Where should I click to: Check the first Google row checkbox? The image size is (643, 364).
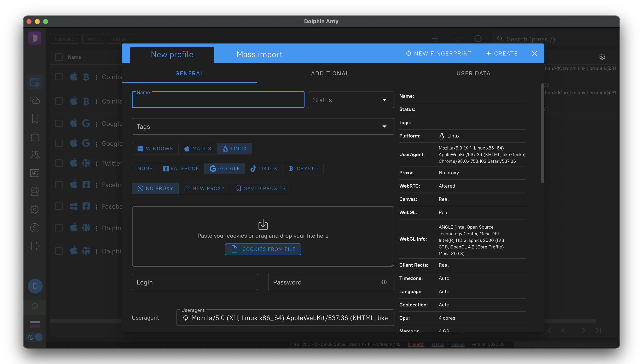pos(59,123)
